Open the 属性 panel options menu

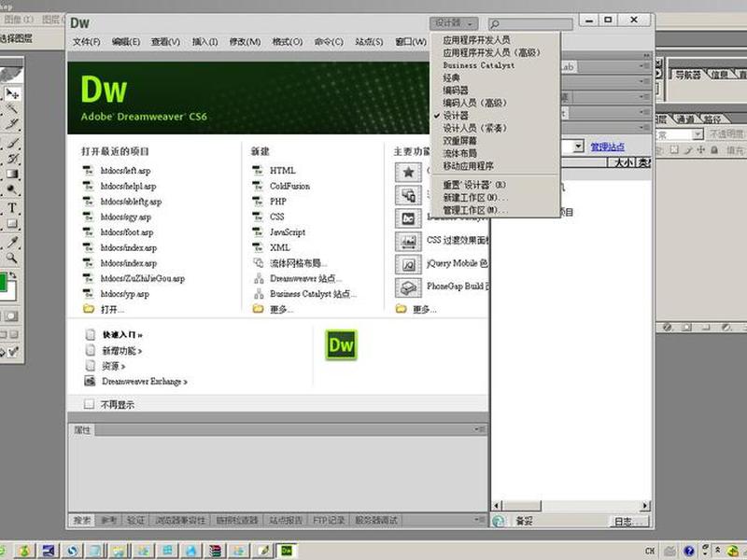click(x=480, y=429)
